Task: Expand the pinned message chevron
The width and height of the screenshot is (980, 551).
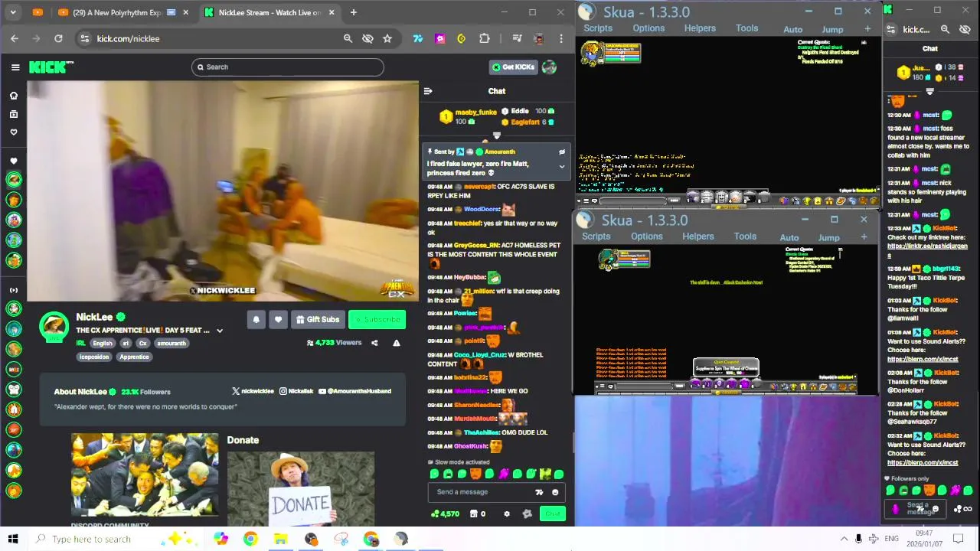Action: (x=562, y=167)
